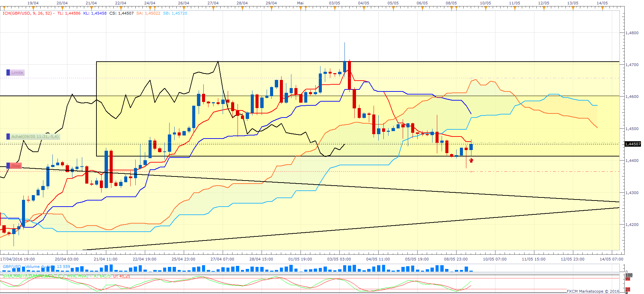The width and height of the screenshot is (644, 294).
Task: Click the 01/05 19:00 time axis label
Action: (x=300, y=259)
